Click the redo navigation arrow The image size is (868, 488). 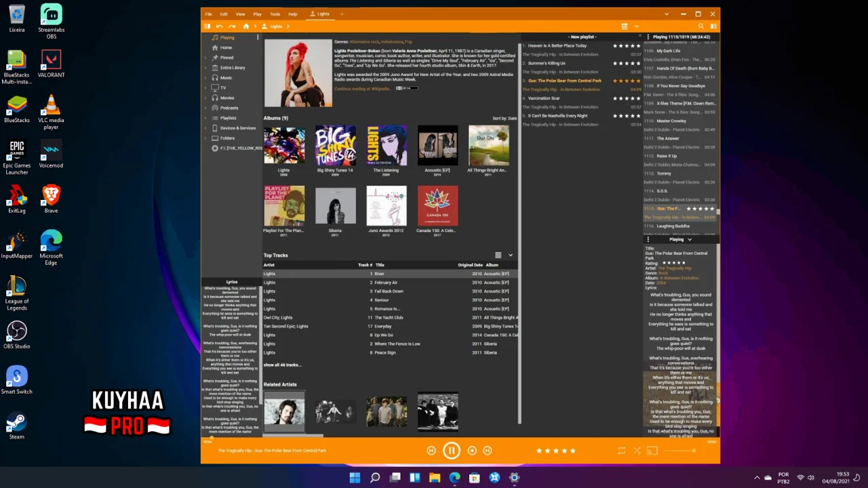click(x=232, y=26)
